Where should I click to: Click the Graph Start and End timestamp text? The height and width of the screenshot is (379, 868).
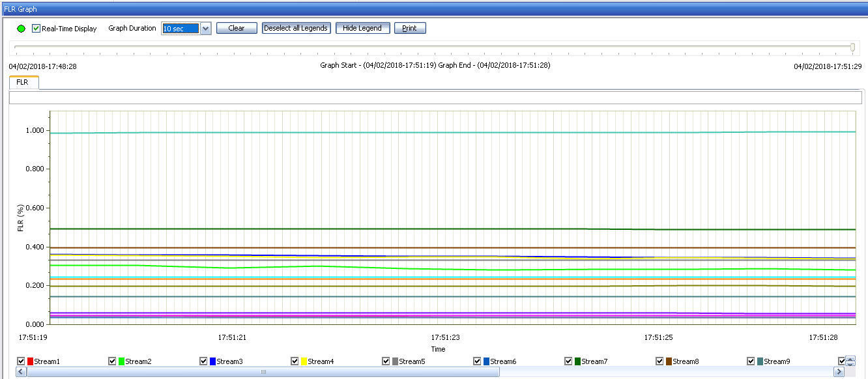[x=435, y=66]
